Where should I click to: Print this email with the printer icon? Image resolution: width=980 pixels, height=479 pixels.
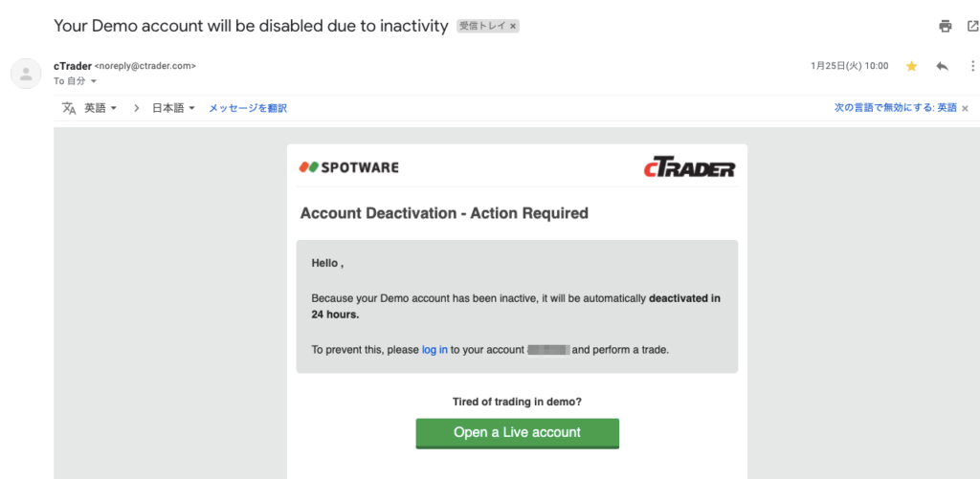click(x=945, y=26)
